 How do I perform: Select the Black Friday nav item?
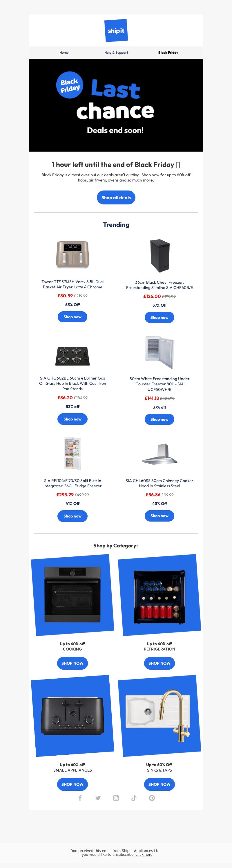point(168,53)
